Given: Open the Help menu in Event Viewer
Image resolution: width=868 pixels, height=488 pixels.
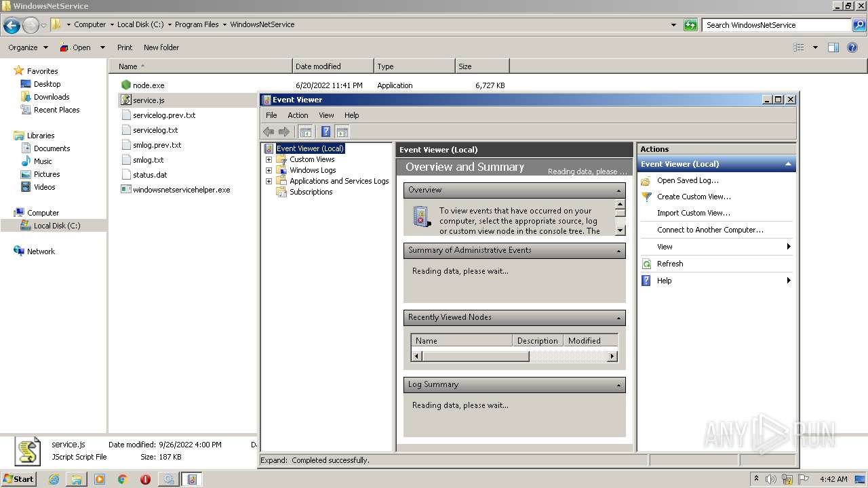Looking at the screenshot, I should click(x=351, y=115).
